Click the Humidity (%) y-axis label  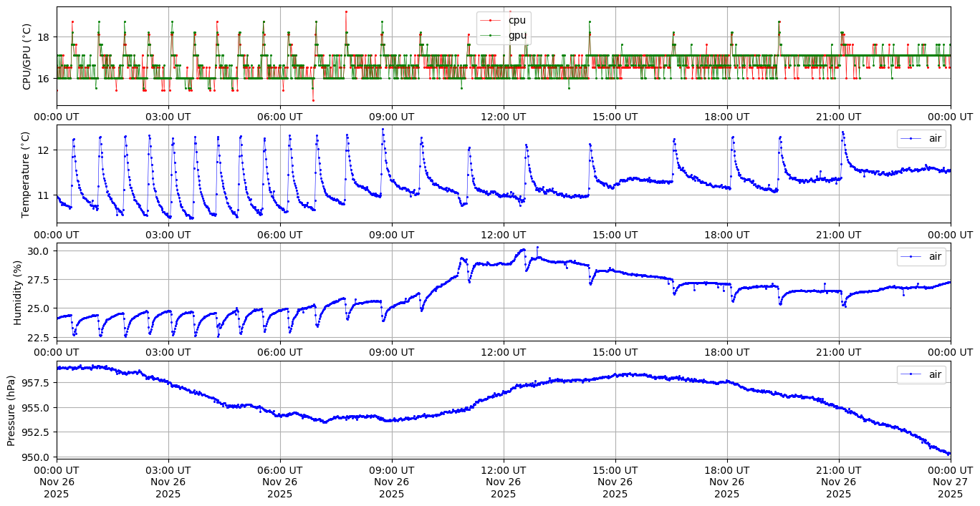pos(18,292)
